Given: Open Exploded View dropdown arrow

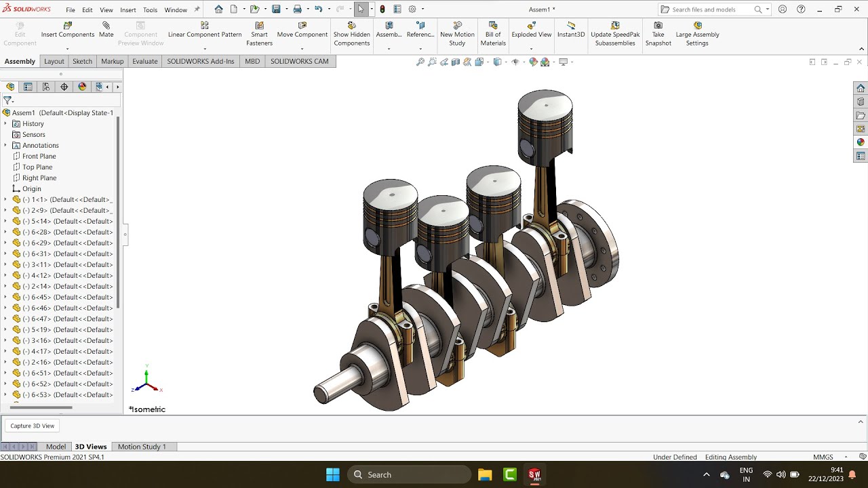Looking at the screenshot, I should point(531,49).
